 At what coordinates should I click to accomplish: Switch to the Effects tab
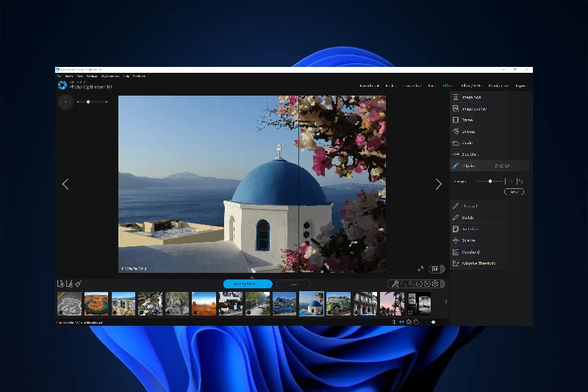(448, 86)
